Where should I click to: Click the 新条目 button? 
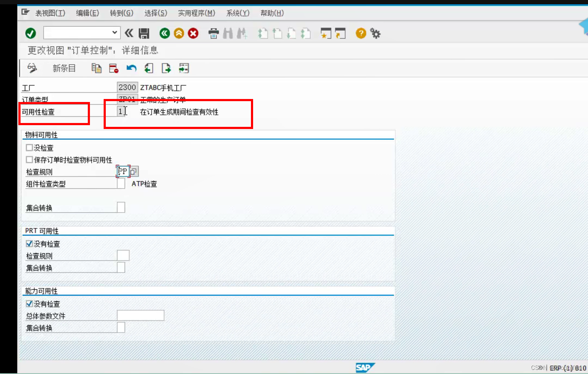click(x=64, y=68)
